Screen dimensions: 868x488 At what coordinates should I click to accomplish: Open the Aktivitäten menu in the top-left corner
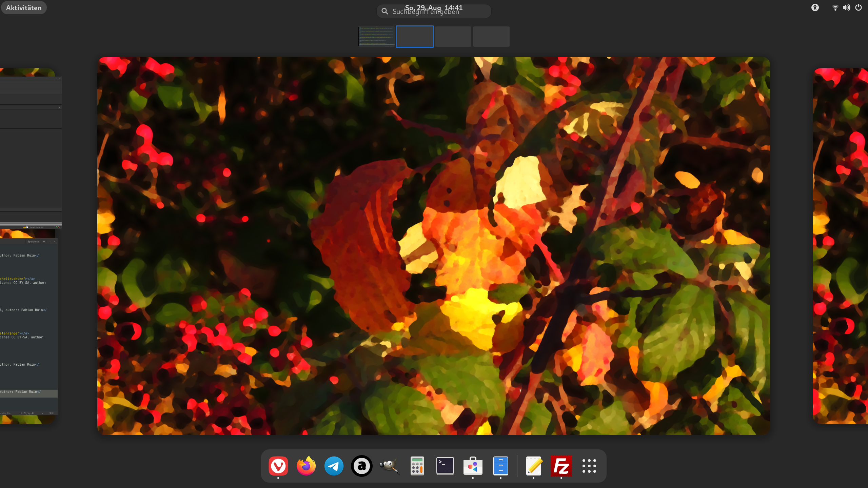coord(23,7)
